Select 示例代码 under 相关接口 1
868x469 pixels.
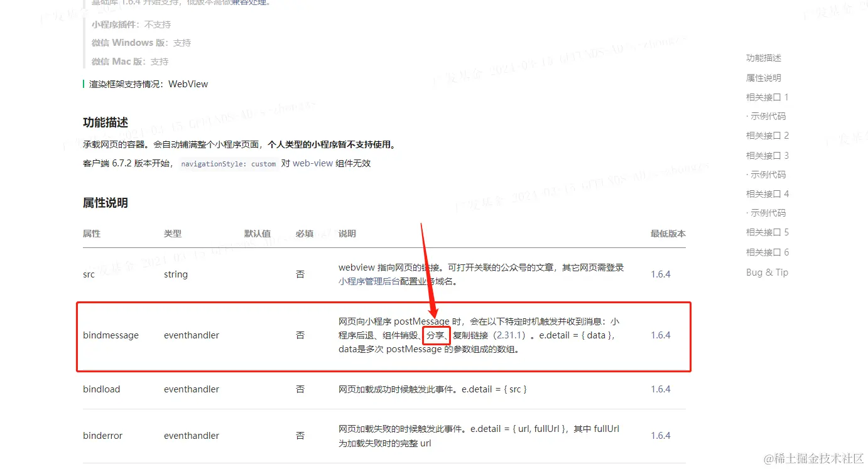coord(768,116)
